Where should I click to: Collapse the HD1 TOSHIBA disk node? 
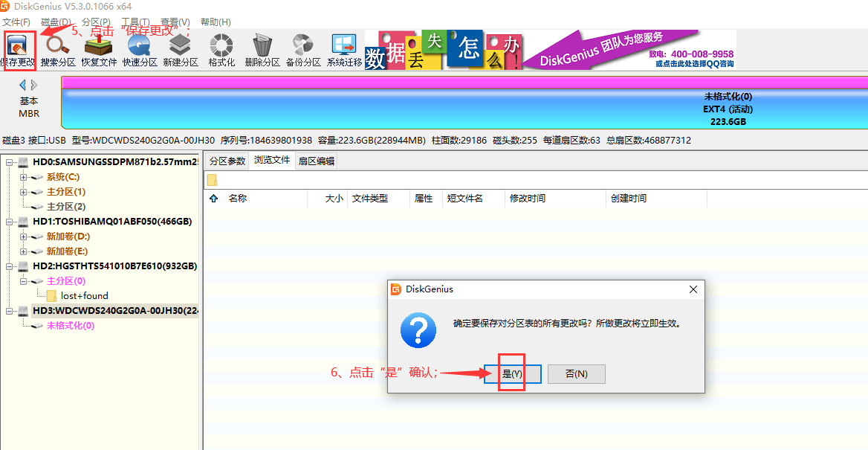pyautogui.click(x=9, y=222)
